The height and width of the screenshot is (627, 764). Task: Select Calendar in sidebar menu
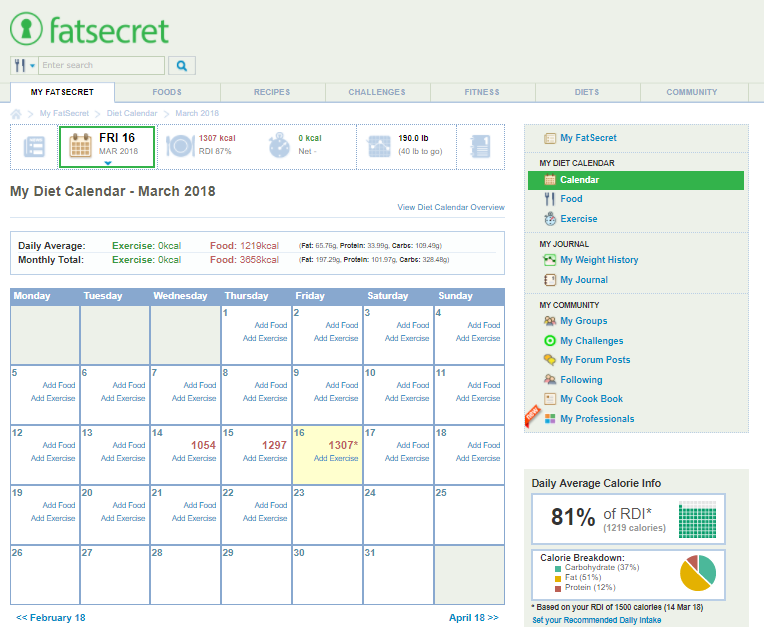point(636,180)
